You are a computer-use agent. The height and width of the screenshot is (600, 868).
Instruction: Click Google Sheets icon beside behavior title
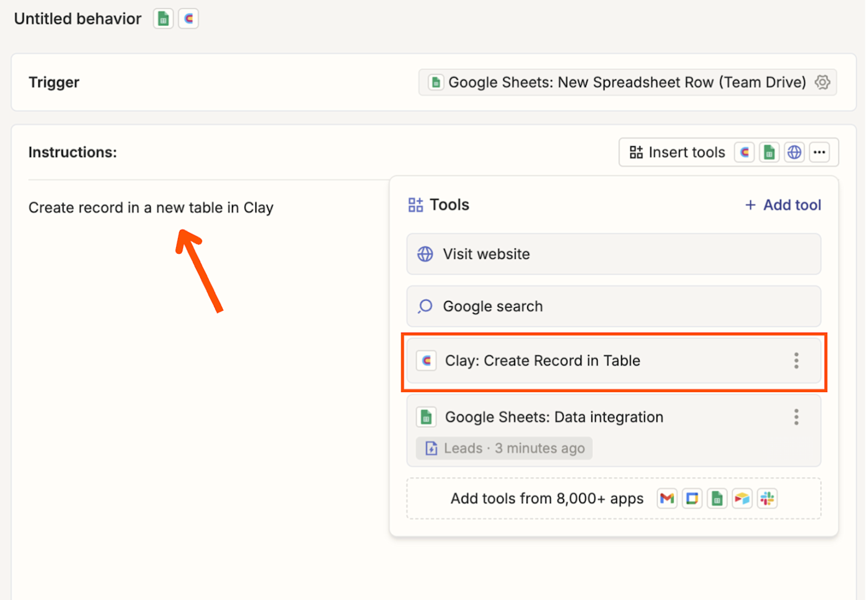coord(164,19)
